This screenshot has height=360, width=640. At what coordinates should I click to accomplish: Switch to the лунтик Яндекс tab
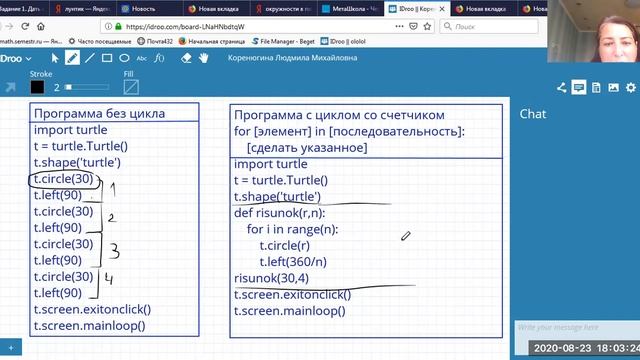[x=83, y=9]
